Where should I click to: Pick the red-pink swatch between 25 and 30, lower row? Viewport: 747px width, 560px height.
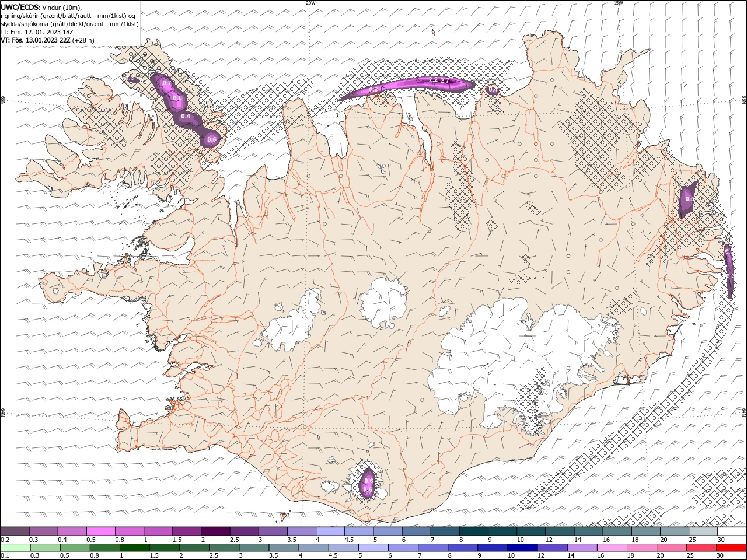coord(701,548)
